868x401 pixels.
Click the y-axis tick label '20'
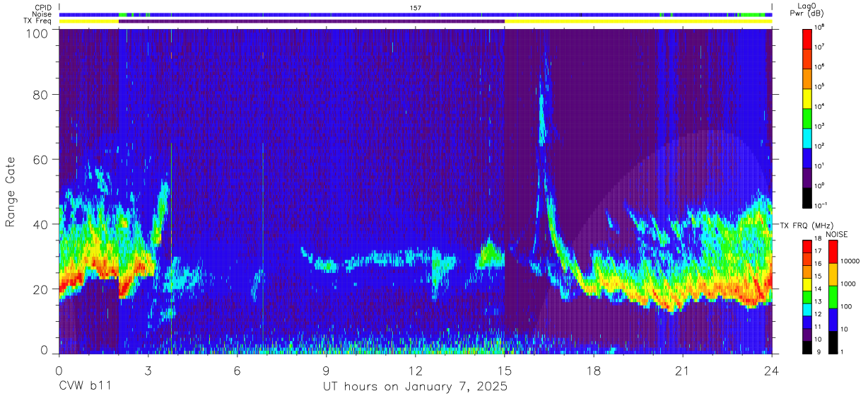click(x=41, y=289)
